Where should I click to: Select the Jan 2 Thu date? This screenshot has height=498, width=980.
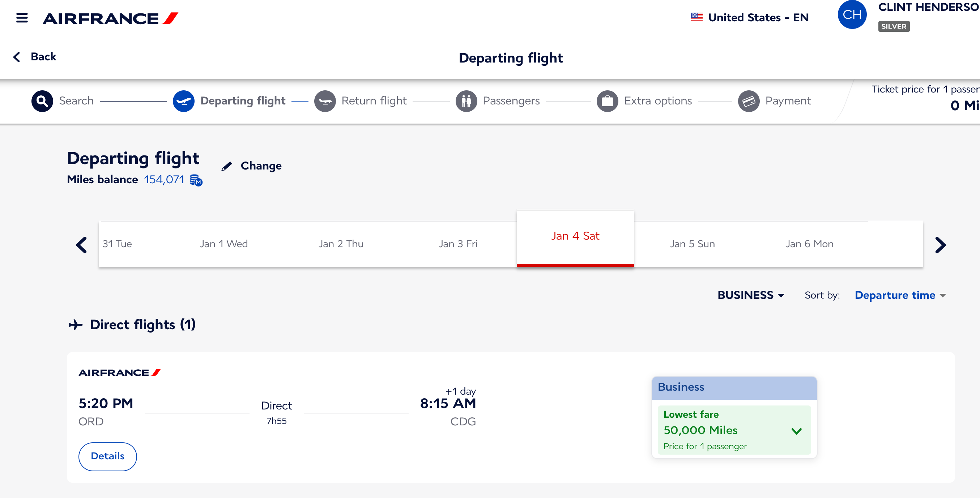(341, 244)
